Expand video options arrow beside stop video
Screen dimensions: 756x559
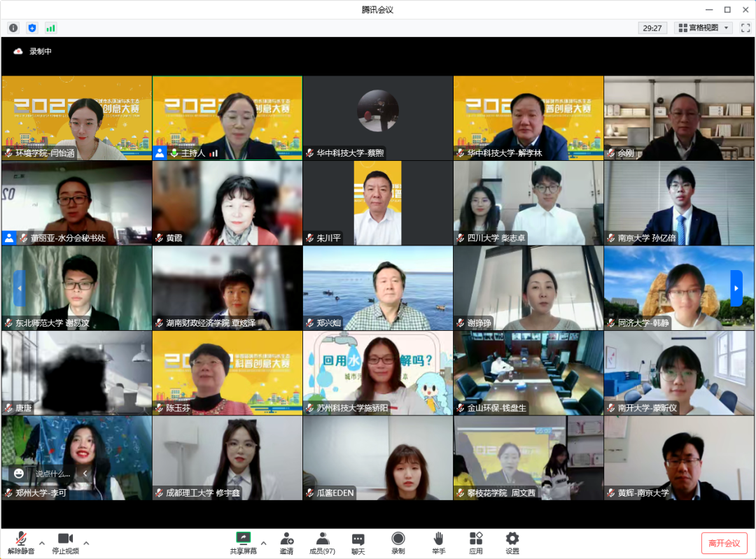click(x=86, y=543)
